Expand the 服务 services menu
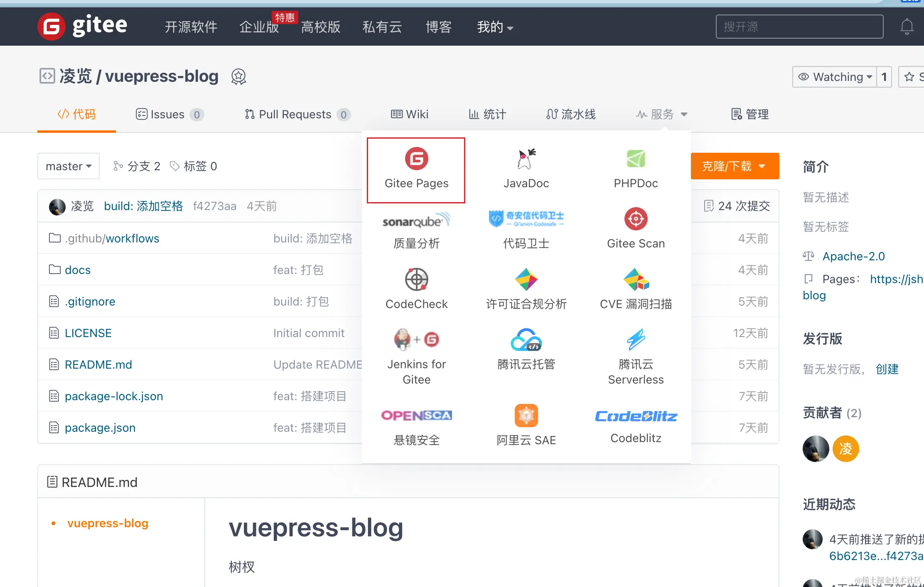This screenshot has height=587, width=924. pyautogui.click(x=661, y=114)
